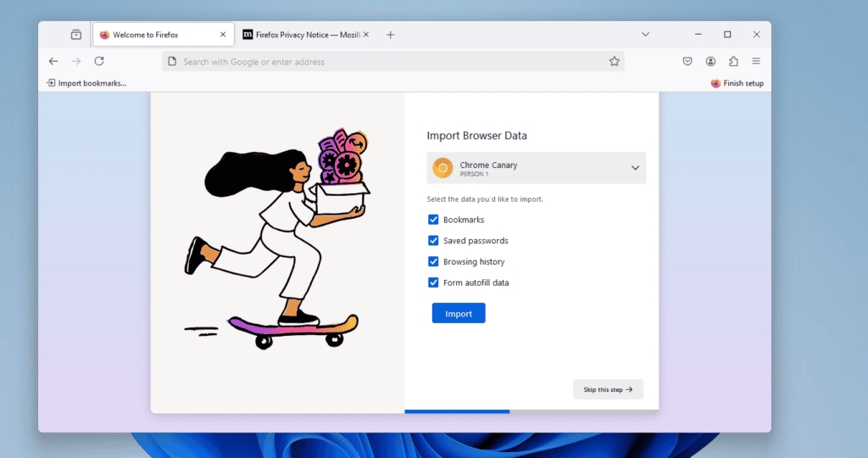Go back using the back arrow

tap(53, 61)
